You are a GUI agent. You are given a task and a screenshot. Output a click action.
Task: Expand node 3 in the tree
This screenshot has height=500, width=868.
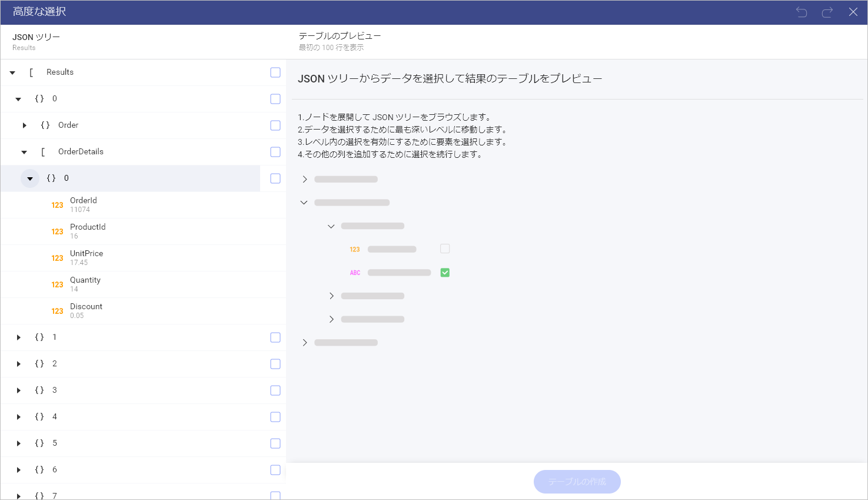(x=18, y=390)
